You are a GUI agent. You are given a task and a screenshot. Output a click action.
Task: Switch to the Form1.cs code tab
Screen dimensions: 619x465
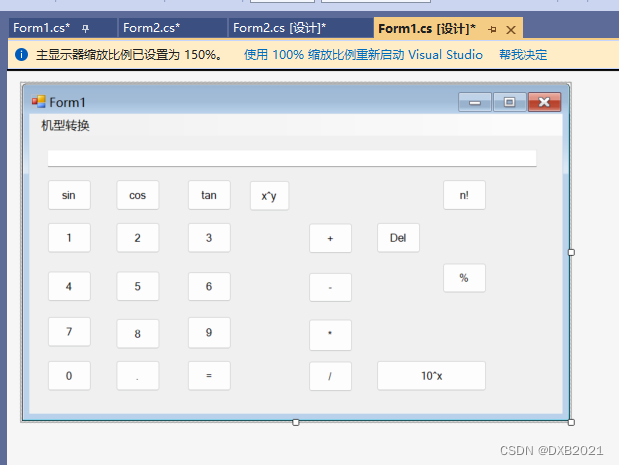click(x=41, y=28)
